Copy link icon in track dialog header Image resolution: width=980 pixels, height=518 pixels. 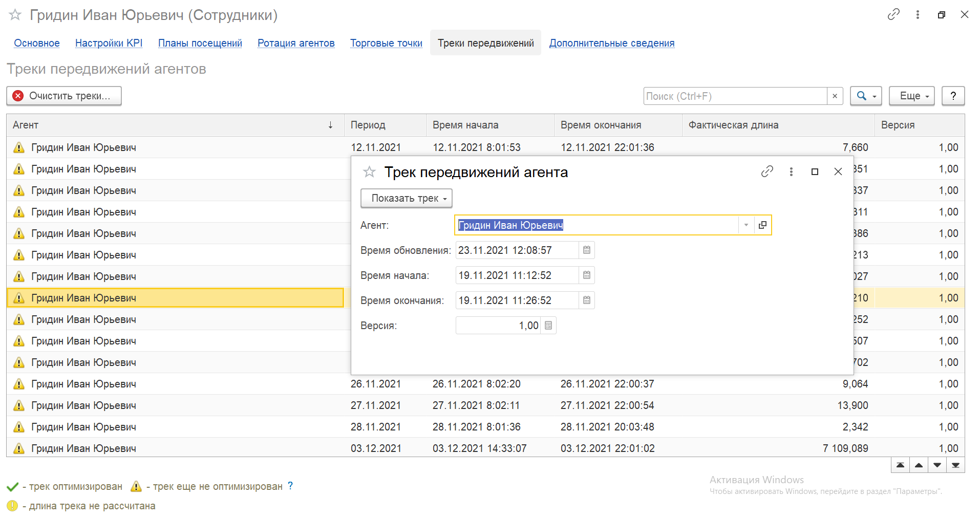coord(766,171)
